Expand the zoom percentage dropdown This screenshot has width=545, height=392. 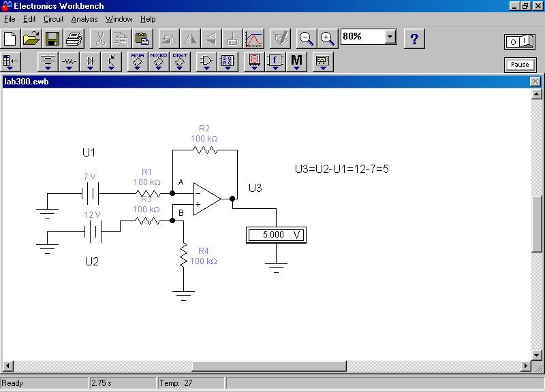(390, 37)
